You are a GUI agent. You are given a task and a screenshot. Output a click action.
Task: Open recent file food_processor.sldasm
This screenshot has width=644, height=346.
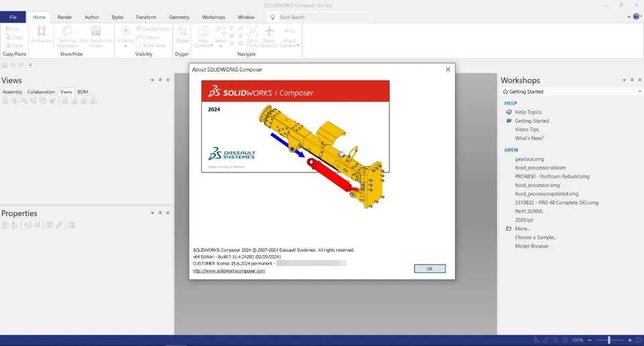[541, 168]
